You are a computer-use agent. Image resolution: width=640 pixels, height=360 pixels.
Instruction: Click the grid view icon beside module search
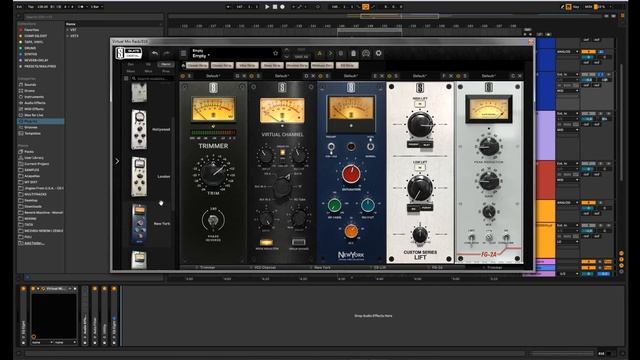[x=126, y=78]
